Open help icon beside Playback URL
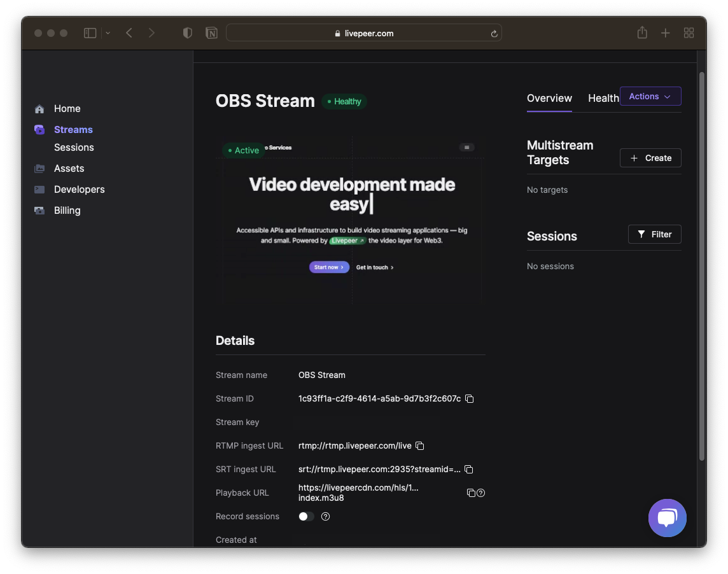This screenshot has height=574, width=728. click(x=481, y=493)
